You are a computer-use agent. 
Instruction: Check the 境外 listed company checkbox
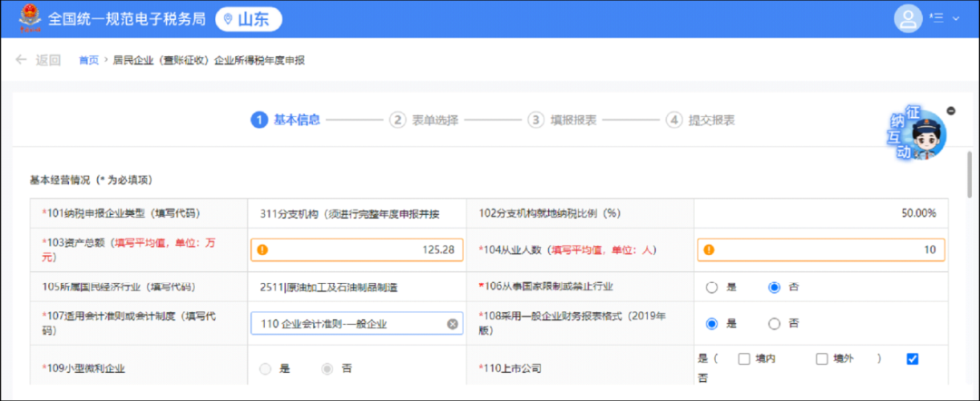point(822,358)
